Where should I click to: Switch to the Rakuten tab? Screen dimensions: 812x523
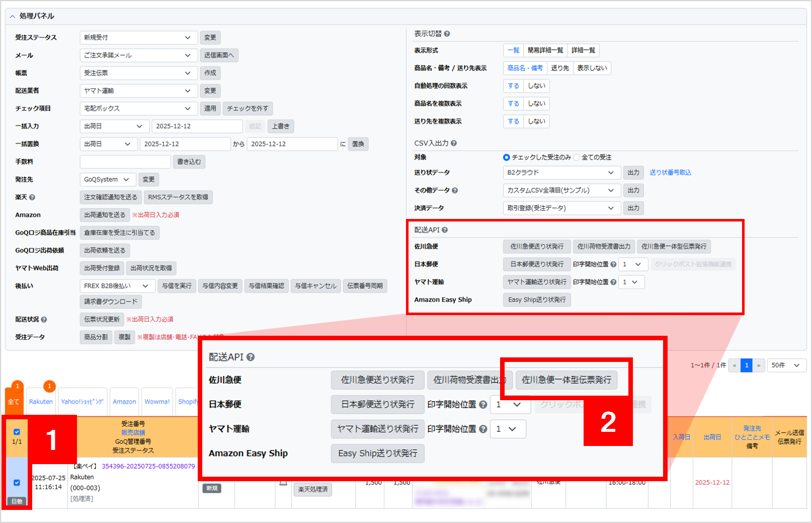point(41,402)
